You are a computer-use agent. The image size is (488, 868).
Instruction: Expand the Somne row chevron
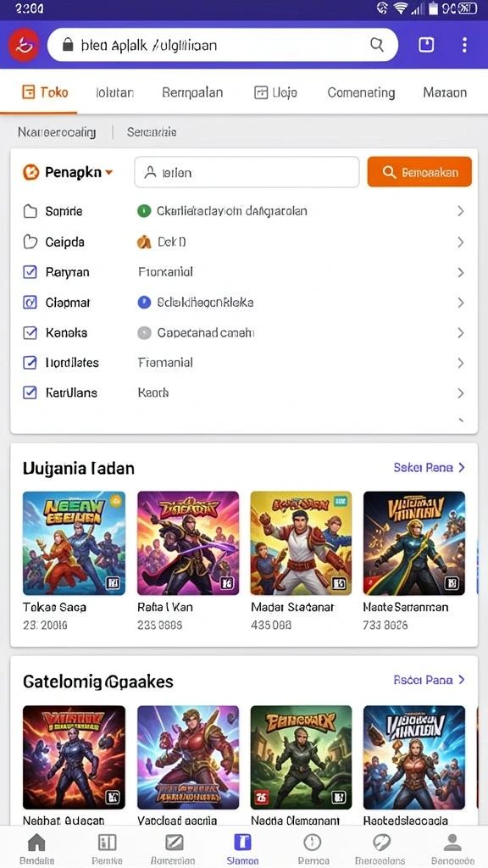pyautogui.click(x=460, y=211)
